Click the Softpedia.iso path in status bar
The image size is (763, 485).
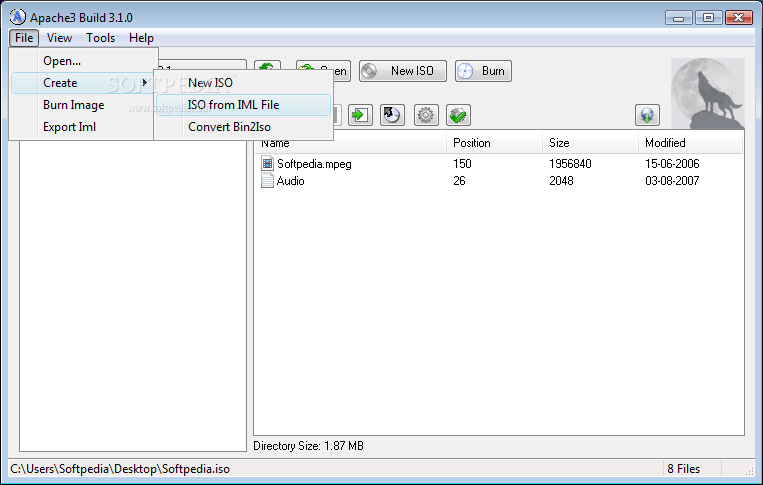[120, 469]
